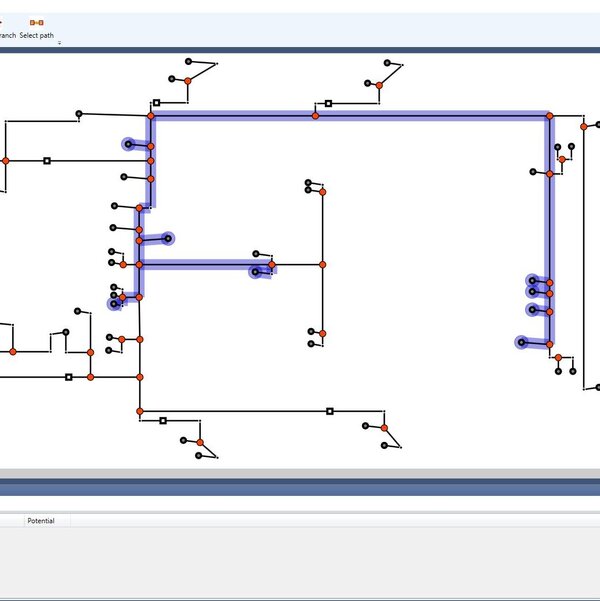Select highlighted endpoint at end of middle horizontal branch
600x601 pixels.
[257, 271]
